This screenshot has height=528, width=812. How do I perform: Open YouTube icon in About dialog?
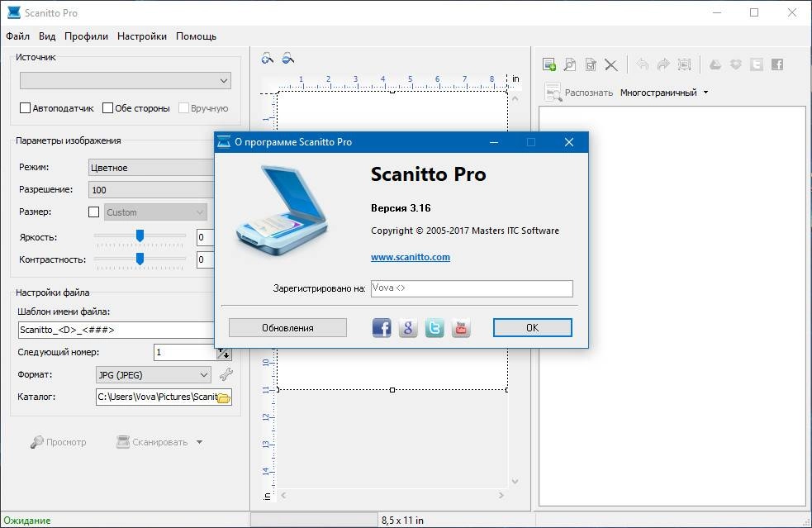[x=461, y=328]
